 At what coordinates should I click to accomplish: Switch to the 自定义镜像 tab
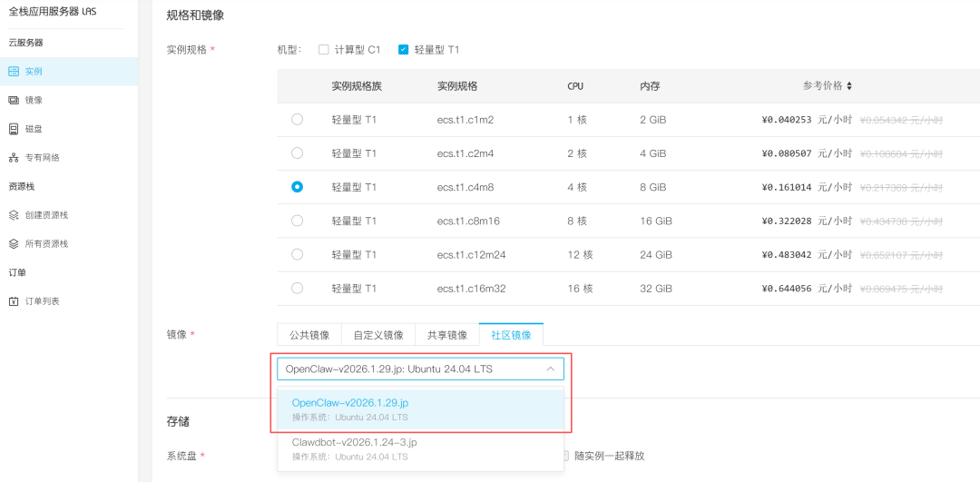pyautogui.click(x=378, y=334)
